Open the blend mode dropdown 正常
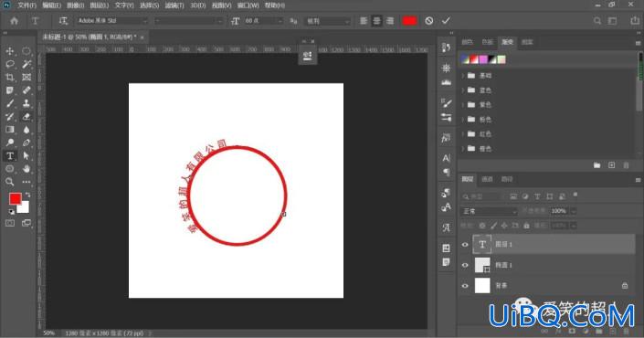The image size is (644, 338). pos(489,211)
